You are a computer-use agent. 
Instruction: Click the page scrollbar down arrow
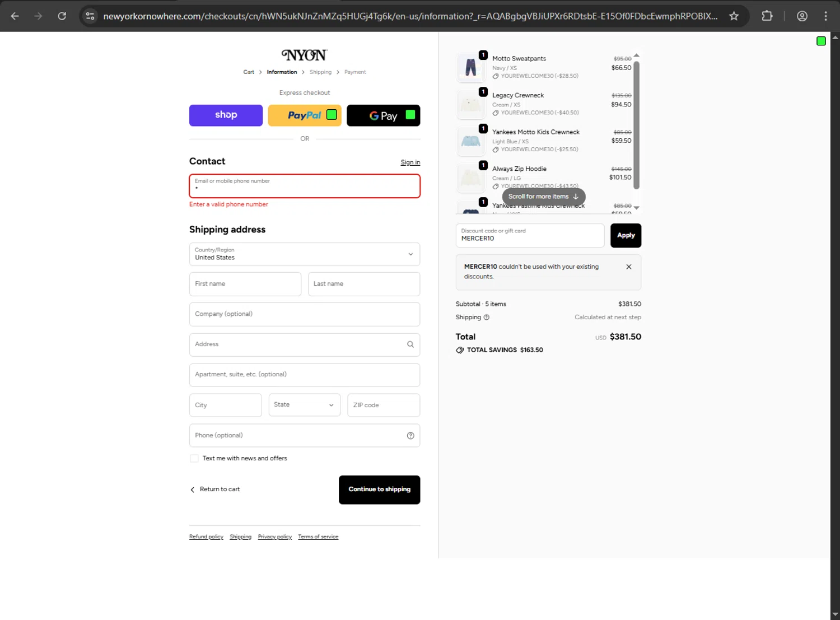pos(835,615)
